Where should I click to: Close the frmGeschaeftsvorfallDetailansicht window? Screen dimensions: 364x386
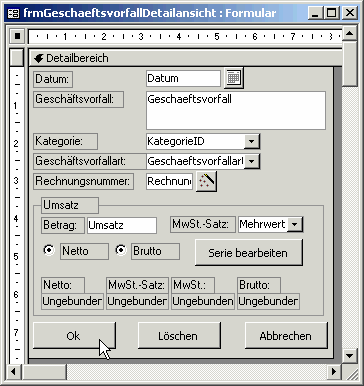pyautogui.click(x=350, y=13)
